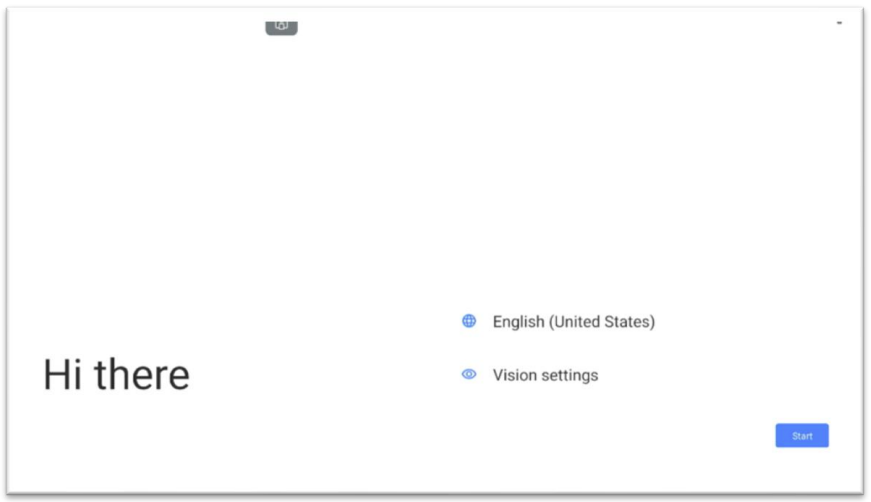Click the small dash indicator in top-right corner
The image size is (871, 502).
click(839, 23)
